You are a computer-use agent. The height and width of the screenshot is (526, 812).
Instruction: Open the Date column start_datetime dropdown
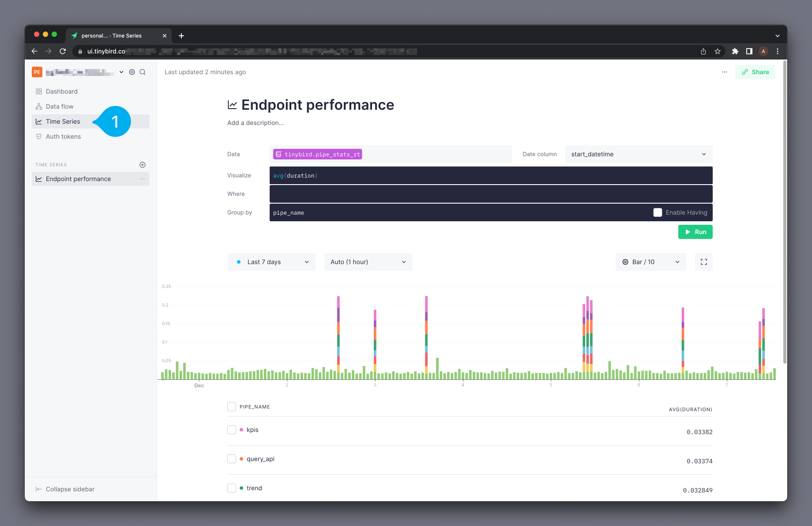pyautogui.click(x=639, y=154)
